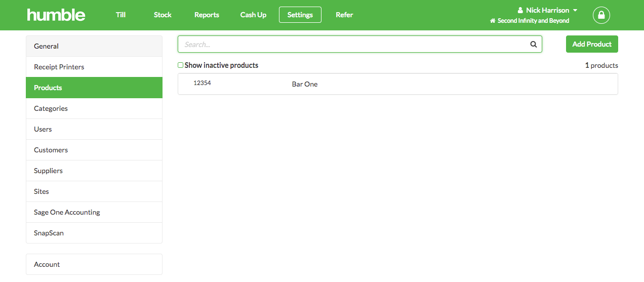Viewport: 644px width, 282px height.
Task: Open the Account section
Action: 94,264
